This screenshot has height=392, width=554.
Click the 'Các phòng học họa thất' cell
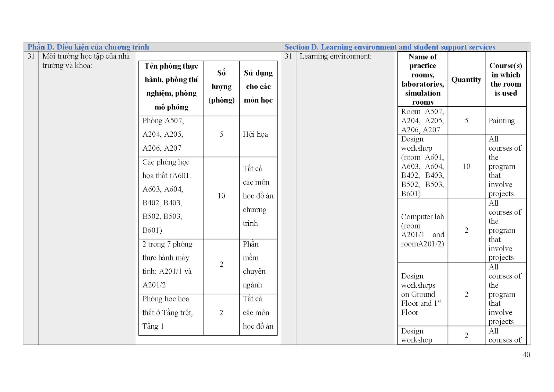point(166,196)
